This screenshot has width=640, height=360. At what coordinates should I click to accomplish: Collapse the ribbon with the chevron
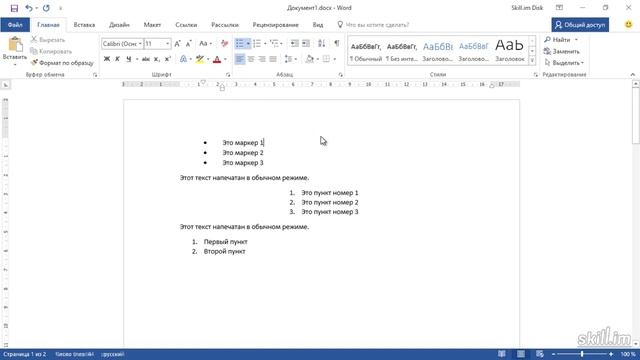coord(633,75)
